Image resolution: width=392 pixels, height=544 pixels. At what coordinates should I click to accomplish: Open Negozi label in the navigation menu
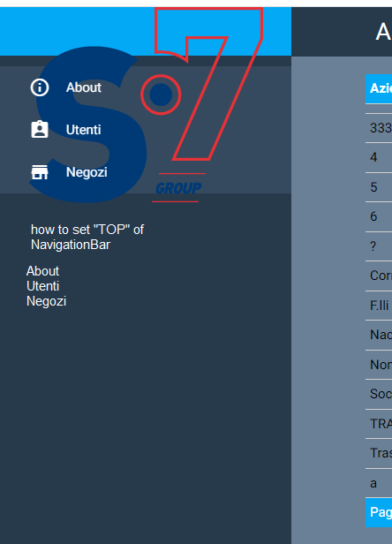(x=87, y=172)
